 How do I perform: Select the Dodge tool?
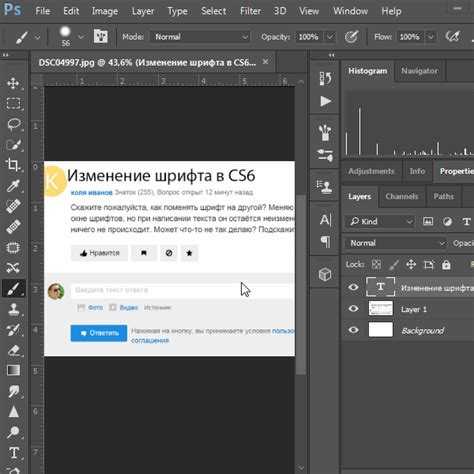[x=13, y=432]
